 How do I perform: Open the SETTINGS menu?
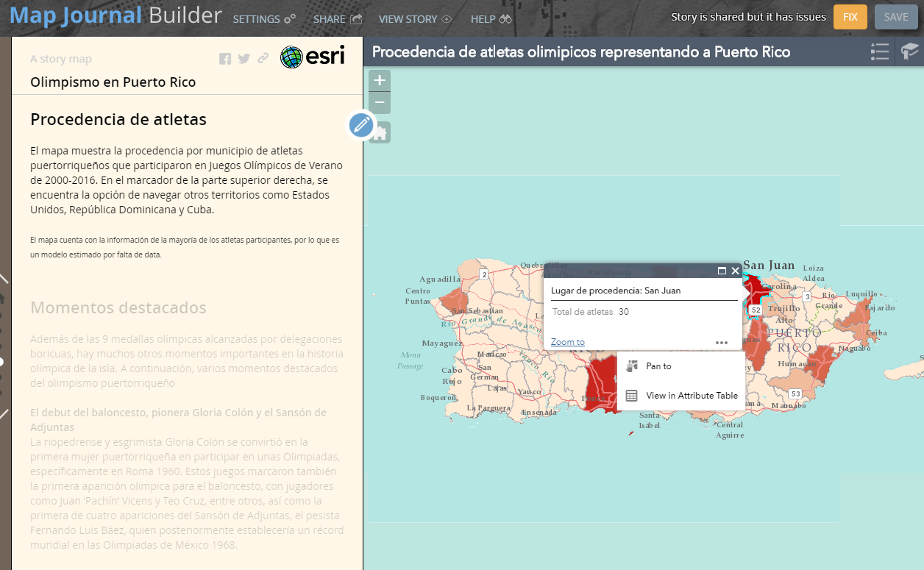point(264,19)
